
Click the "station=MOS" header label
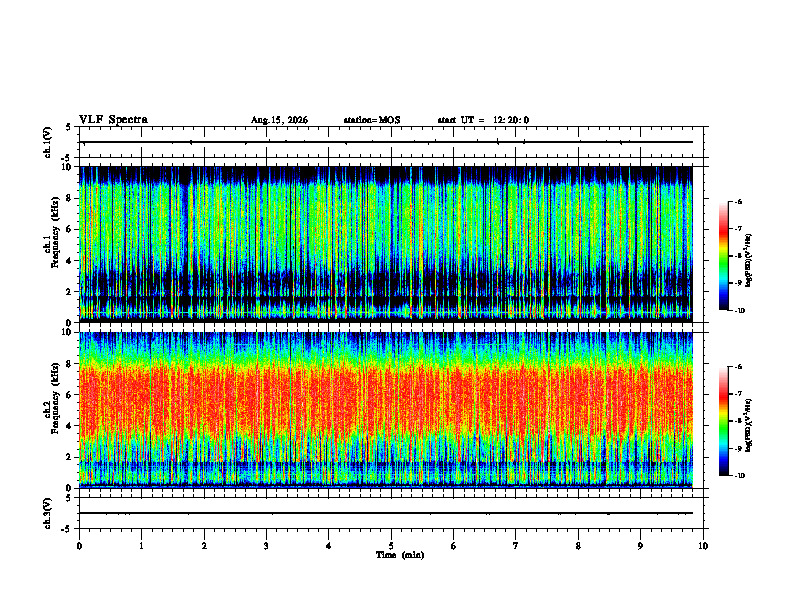[x=372, y=120]
